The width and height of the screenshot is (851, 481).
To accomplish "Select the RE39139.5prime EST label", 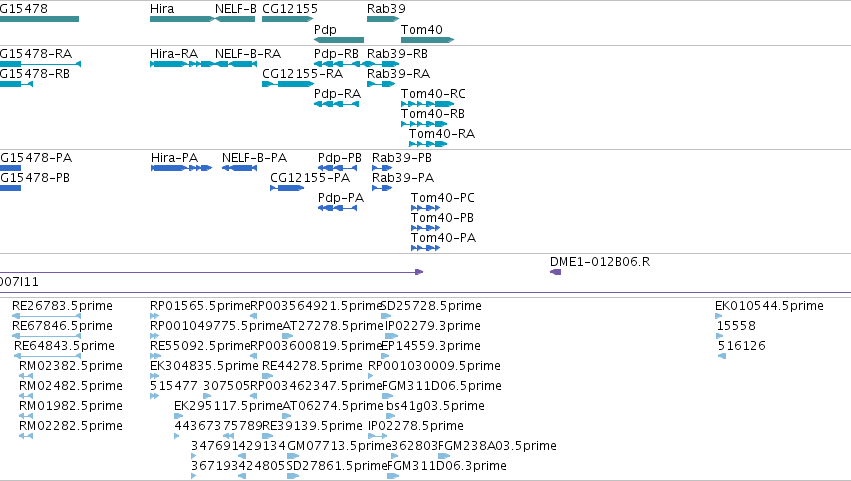I will click(312, 427).
